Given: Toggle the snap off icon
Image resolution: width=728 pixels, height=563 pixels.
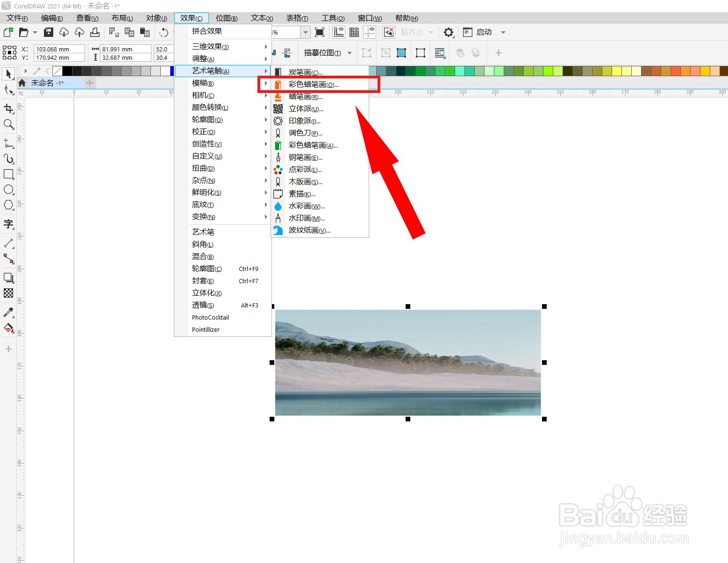Looking at the screenshot, I should (x=389, y=32).
